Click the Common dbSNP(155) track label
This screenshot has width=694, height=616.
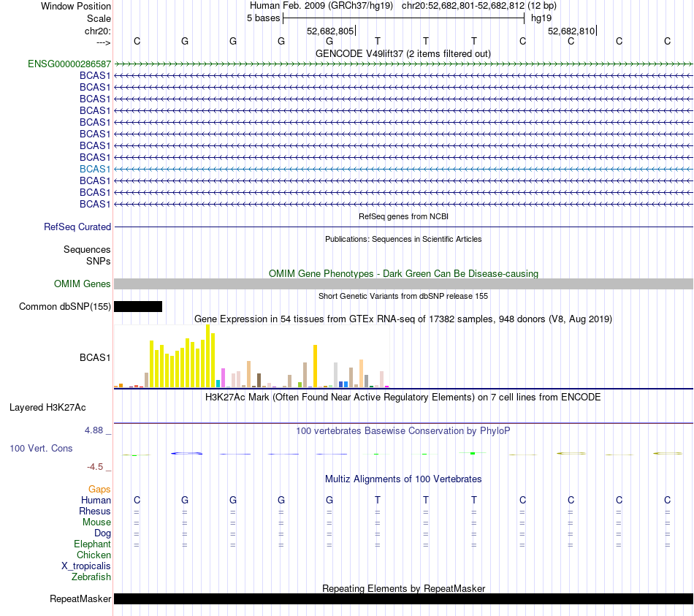click(65, 306)
